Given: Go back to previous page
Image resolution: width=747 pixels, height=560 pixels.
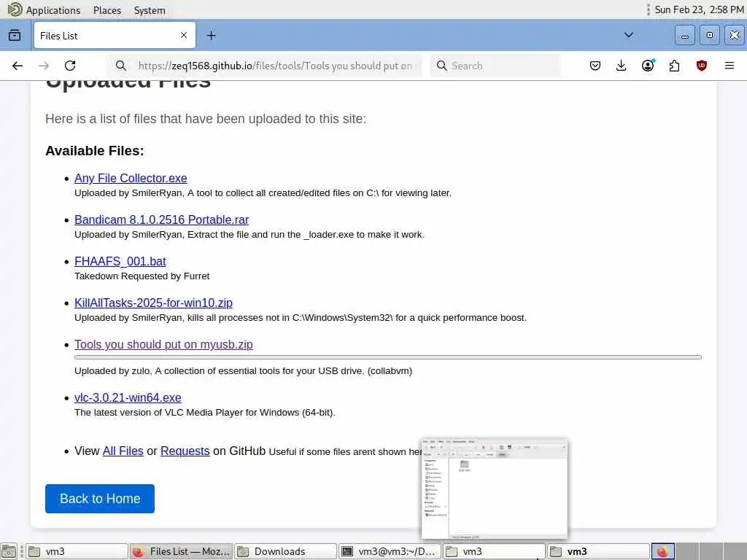Looking at the screenshot, I should 18,66.
